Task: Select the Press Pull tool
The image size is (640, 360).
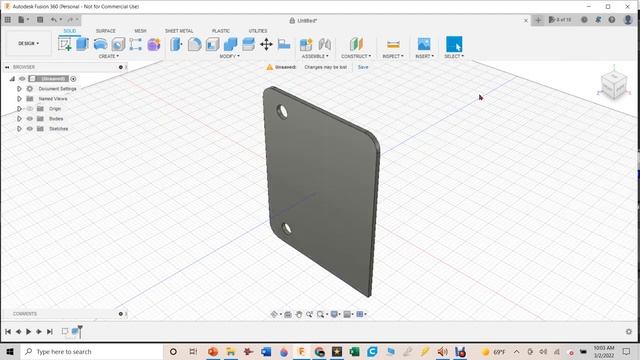Action: coord(176,44)
